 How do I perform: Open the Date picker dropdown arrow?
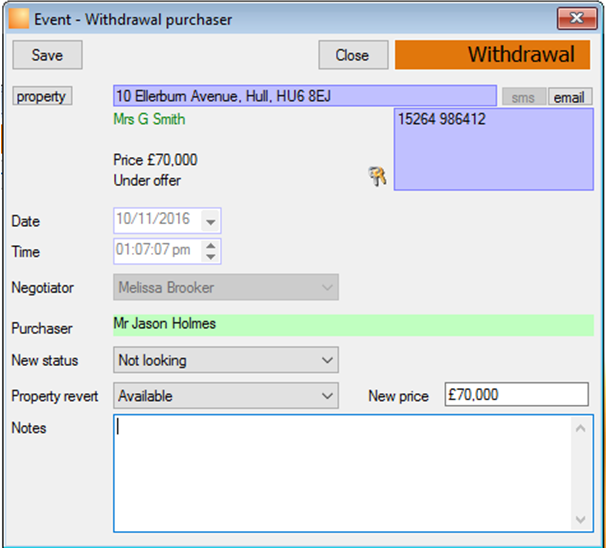pos(211,221)
